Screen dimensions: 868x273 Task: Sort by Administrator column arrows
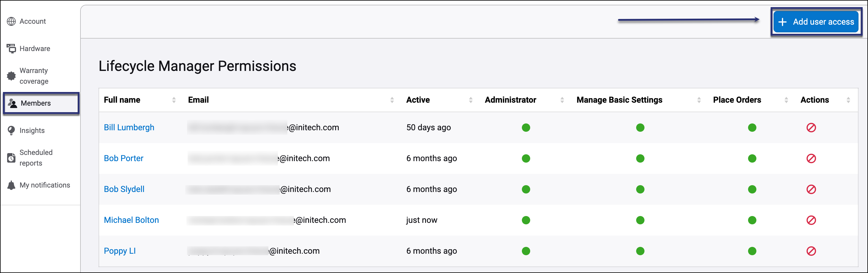tap(562, 100)
